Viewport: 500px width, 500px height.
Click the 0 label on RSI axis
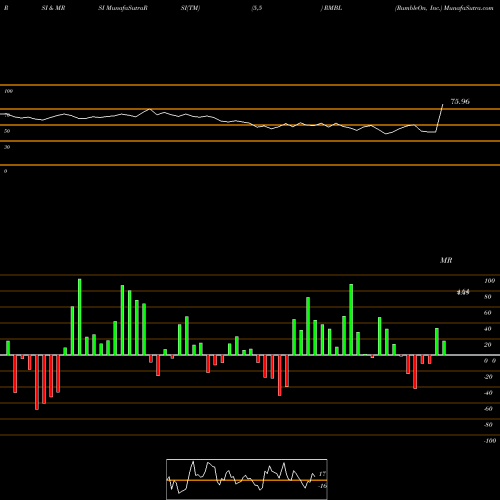coord(5,171)
